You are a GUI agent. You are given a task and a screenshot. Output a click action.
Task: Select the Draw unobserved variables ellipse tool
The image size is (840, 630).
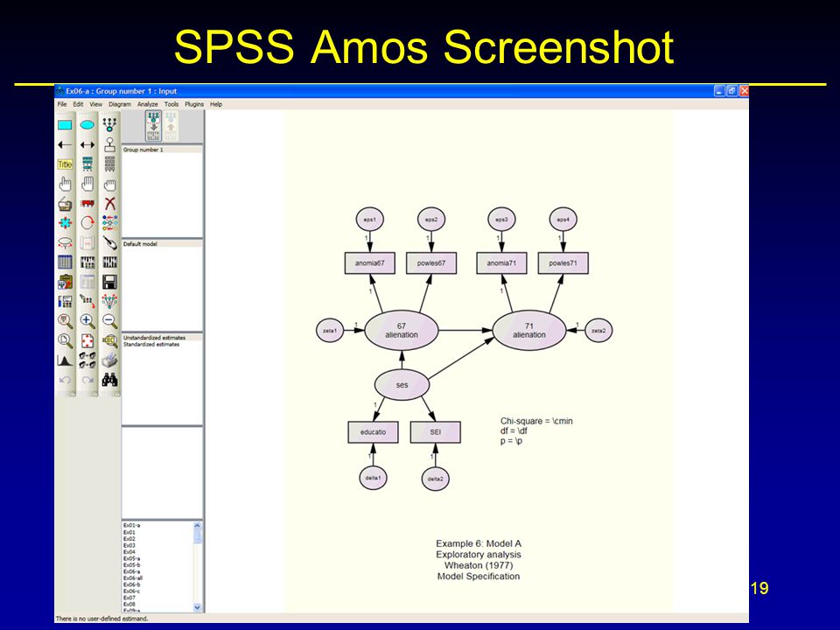(87, 125)
